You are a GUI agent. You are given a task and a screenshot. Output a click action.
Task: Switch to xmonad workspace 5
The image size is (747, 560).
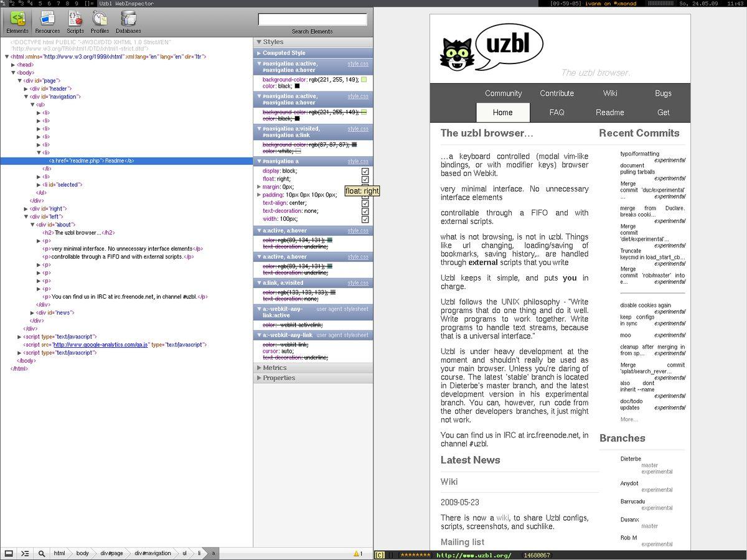point(40,3)
